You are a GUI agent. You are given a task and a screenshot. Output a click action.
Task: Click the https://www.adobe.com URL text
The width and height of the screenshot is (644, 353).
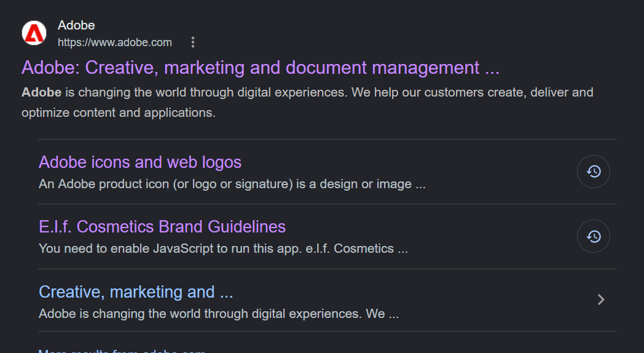click(115, 42)
